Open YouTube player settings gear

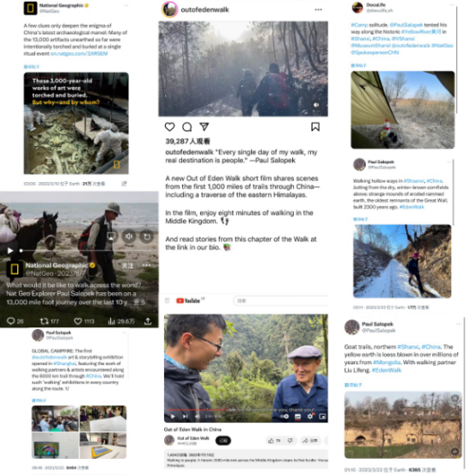[x=309, y=417]
